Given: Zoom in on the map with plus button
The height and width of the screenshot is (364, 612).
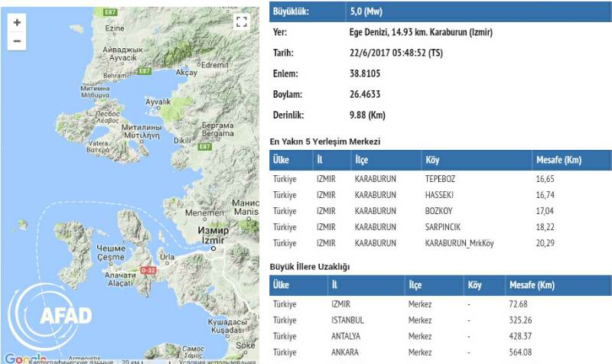Looking at the screenshot, I should click(17, 23).
